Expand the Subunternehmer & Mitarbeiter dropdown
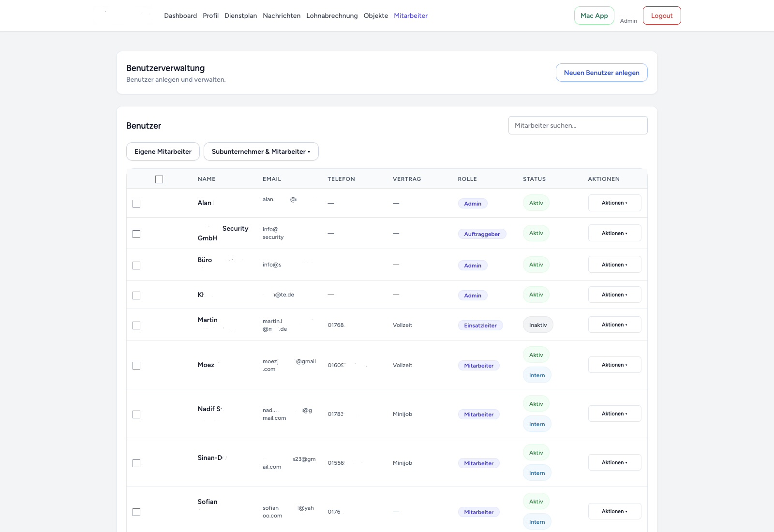Screen dimensions: 774x532 pos(261,151)
